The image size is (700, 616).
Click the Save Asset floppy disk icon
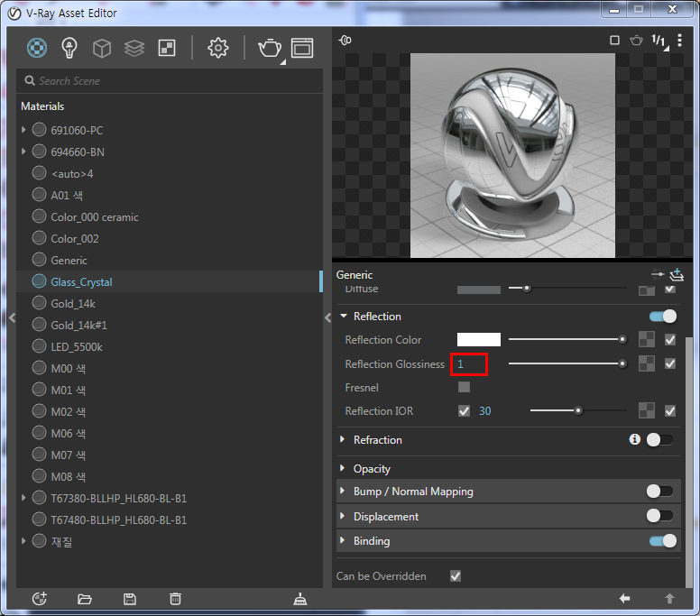point(130,599)
